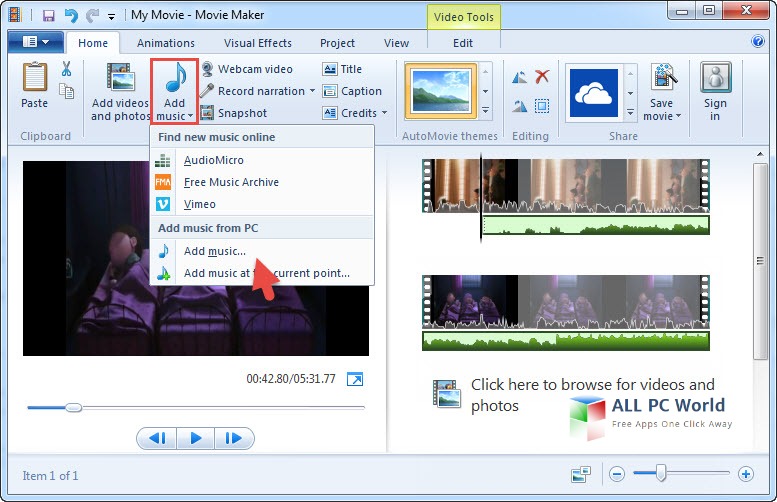This screenshot has width=777, height=502.
Task: Select the cinematic AutoMovie theme thumbnail
Action: click(x=441, y=91)
